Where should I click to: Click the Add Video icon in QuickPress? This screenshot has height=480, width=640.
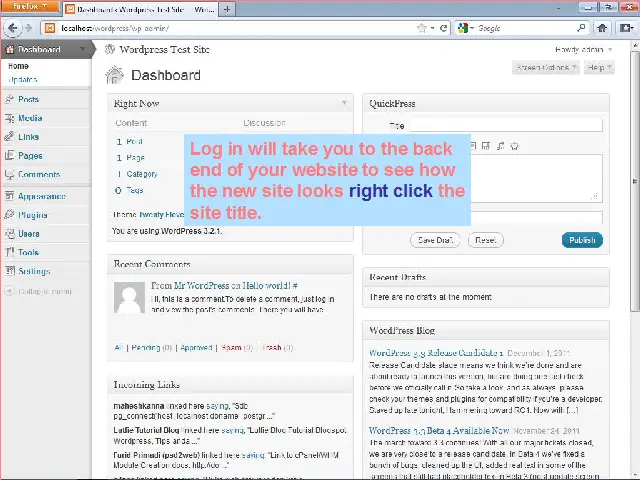486,146
